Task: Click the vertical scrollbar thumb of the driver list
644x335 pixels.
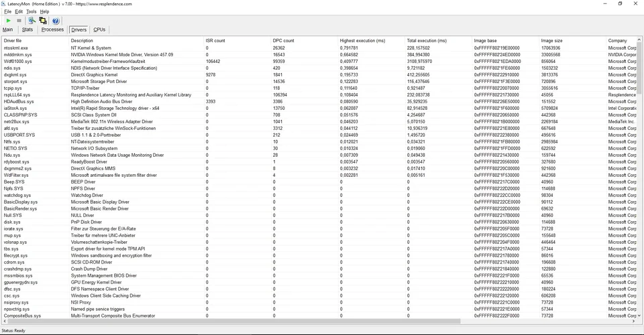Action: pyautogui.click(x=639, y=68)
